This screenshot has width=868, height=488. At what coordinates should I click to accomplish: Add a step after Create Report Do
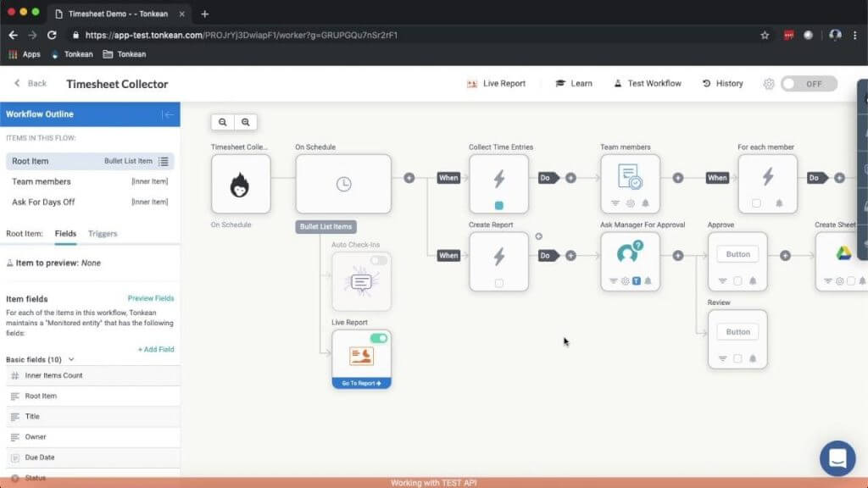pyautogui.click(x=570, y=256)
